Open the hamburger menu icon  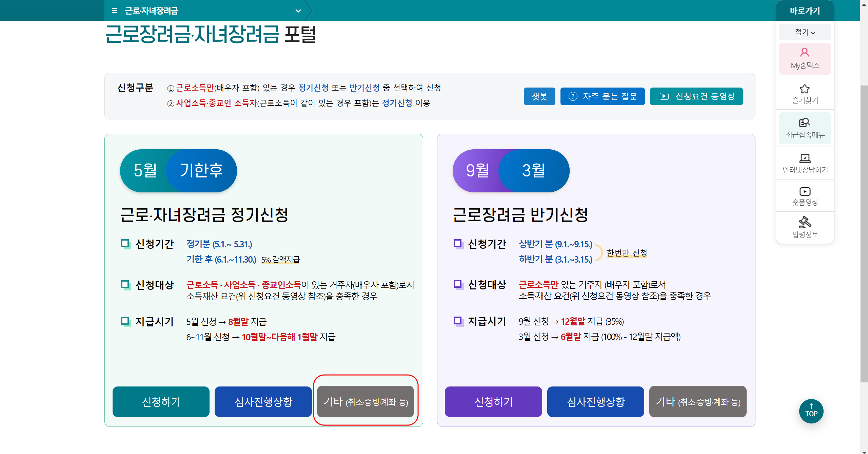coord(115,11)
